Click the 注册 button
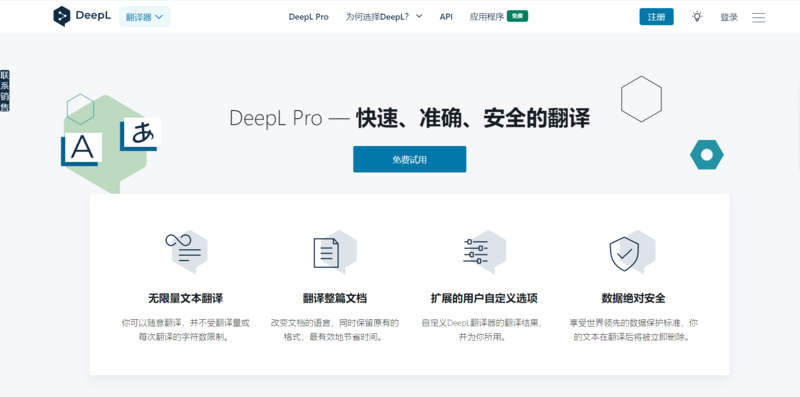Image resolution: width=800 pixels, height=397 pixels. 656,17
